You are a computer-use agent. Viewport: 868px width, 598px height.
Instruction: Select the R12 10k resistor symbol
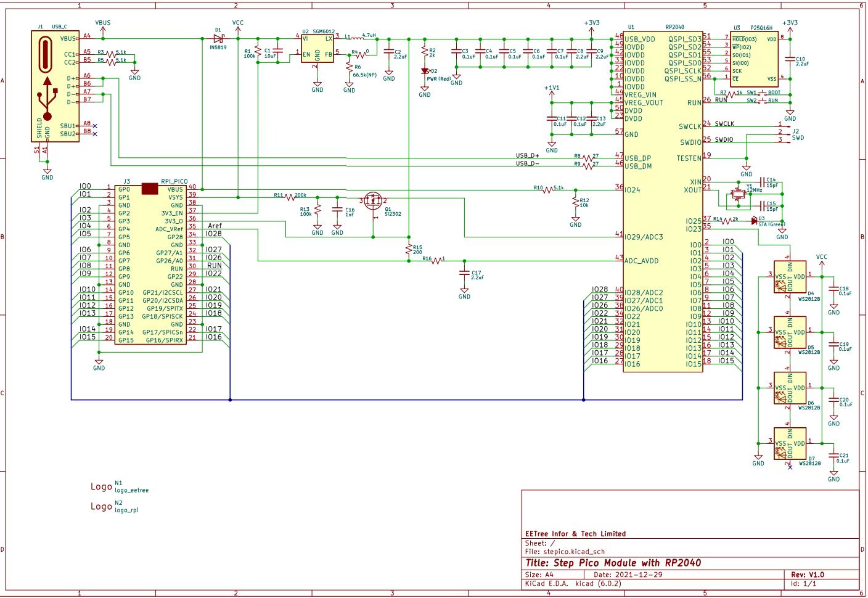pos(576,202)
